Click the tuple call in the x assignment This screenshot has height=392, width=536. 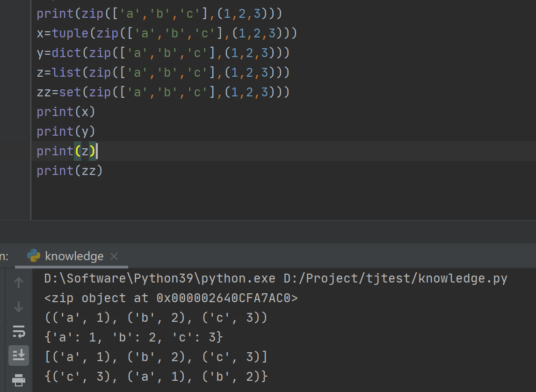(x=70, y=33)
